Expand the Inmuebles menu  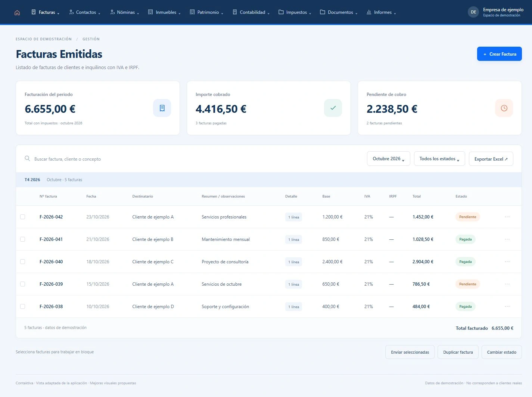[x=164, y=12]
